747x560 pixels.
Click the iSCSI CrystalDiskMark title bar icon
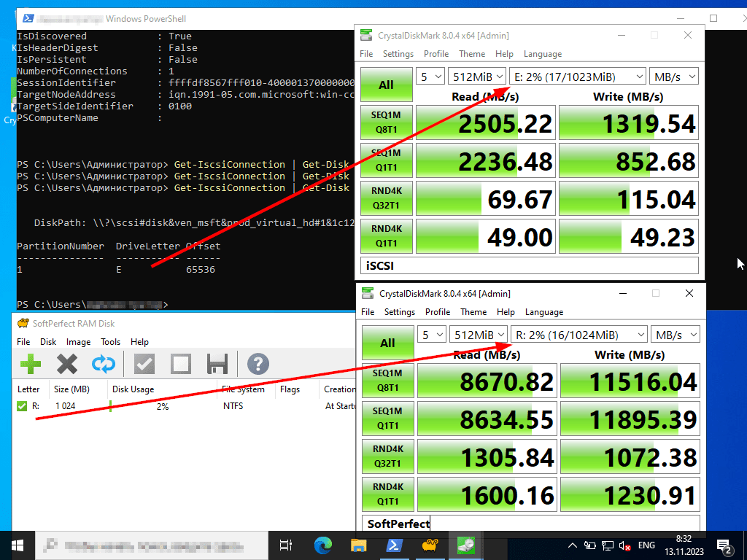click(366, 35)
